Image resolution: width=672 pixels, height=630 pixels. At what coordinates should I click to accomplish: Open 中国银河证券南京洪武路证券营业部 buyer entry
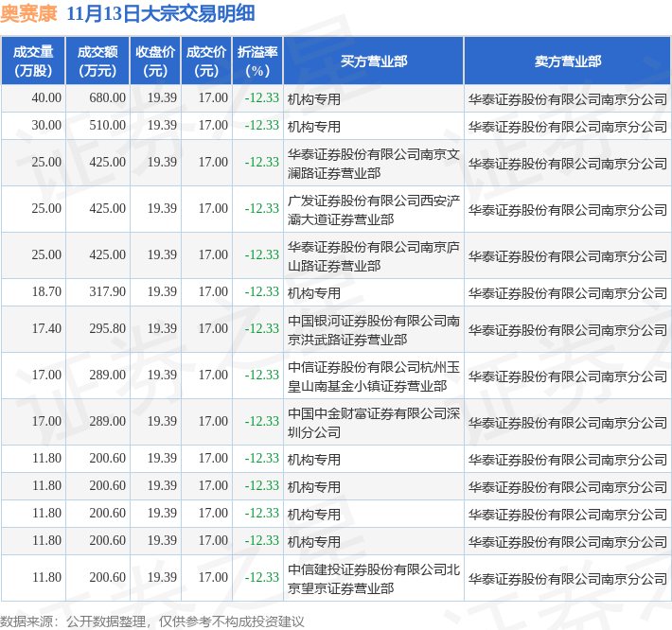pyautogui.click(x=373, y=328)
